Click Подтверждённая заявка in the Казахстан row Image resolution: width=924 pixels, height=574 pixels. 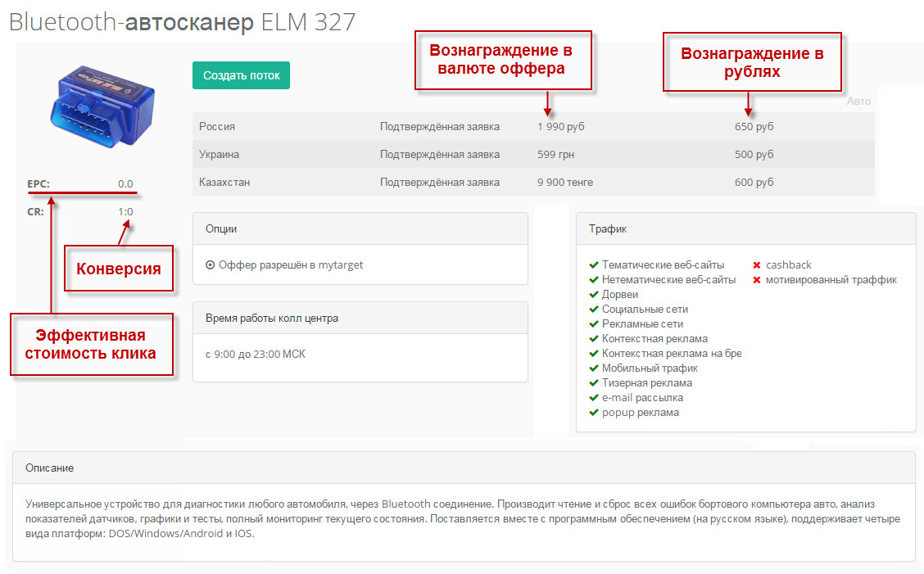(440, 182)
